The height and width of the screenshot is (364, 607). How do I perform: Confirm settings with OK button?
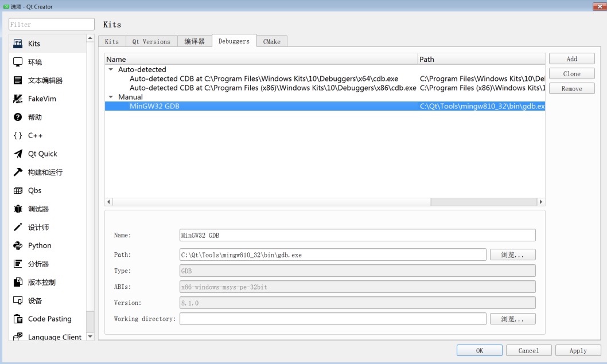[479, 350]
